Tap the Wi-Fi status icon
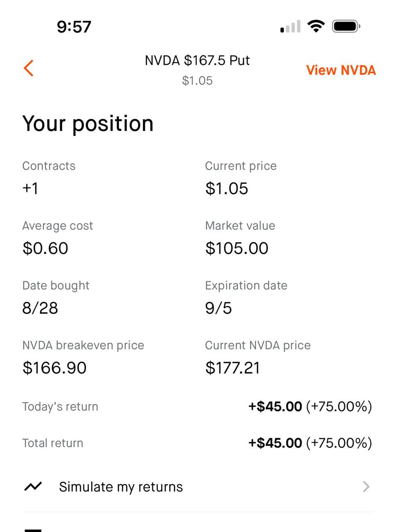This screenshot has width=395, height=532. point(316,27)
